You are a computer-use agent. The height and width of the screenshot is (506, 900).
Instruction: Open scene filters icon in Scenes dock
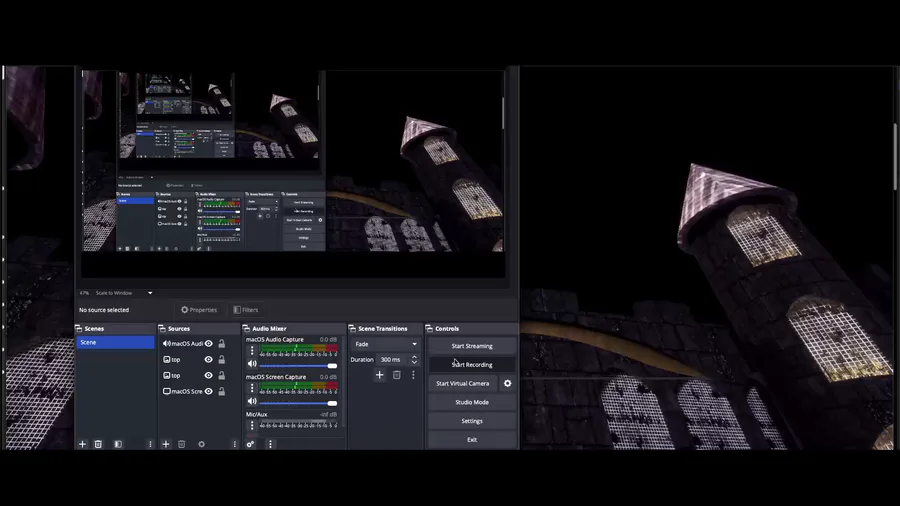118,444
